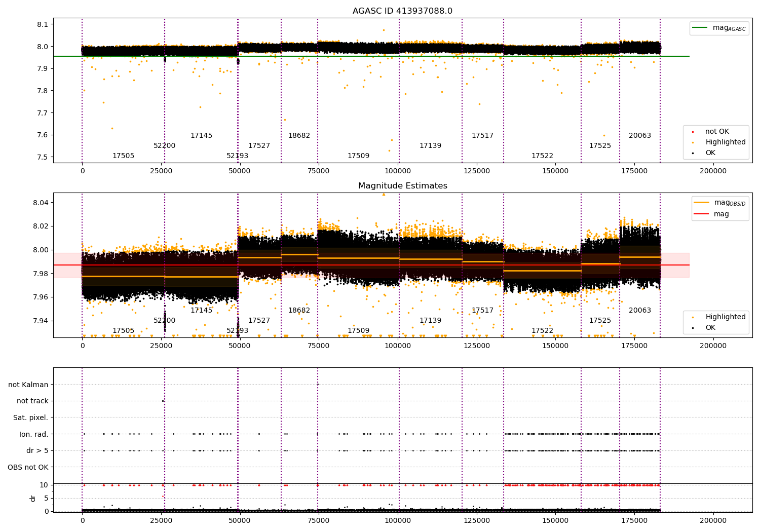Screen dimensions: 760x532
Task: Click OBSID label 17522 in the Magnitude Estimates plot
Action: (x=542, y=331)
